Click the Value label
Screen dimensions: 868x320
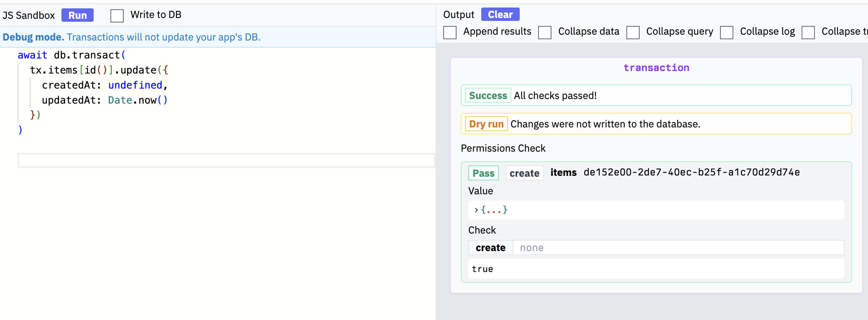(480, 191)
